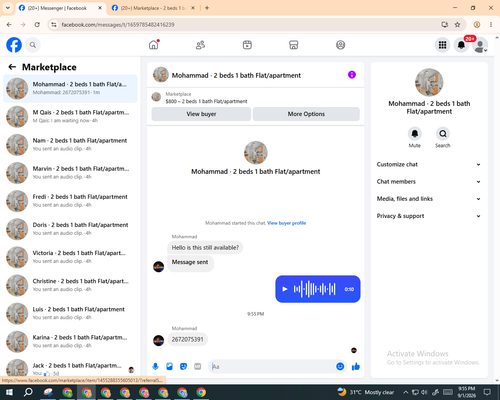The height and width of the screenshot is (400, 500).
Task: Open the weather widget on taskbar
Action: [x=365, y=392]
